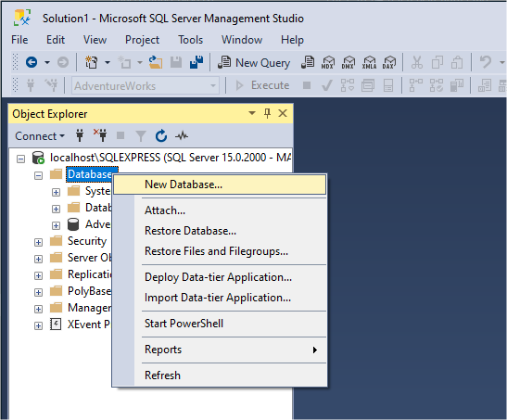Open the Connect dropdown in Object Explorer

click(x=40, y=136)
